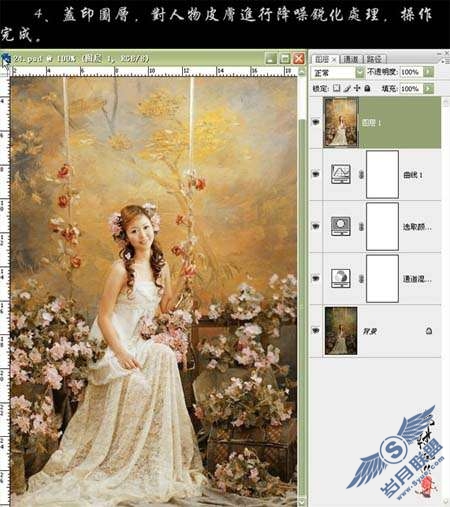Toggle the lock all padlock icon
The height and width of the screenshot is (507, 450).
coord(367,88)
